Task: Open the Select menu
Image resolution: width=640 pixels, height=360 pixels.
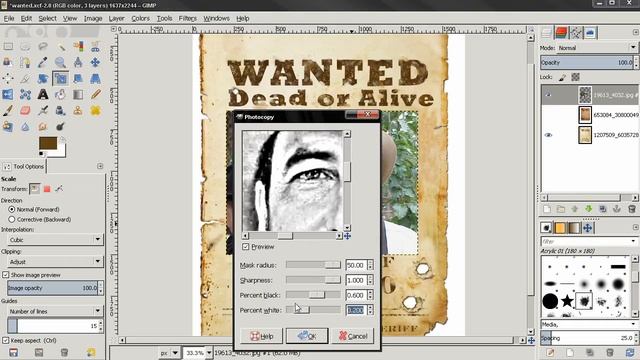Action: [x=47, y=18]
